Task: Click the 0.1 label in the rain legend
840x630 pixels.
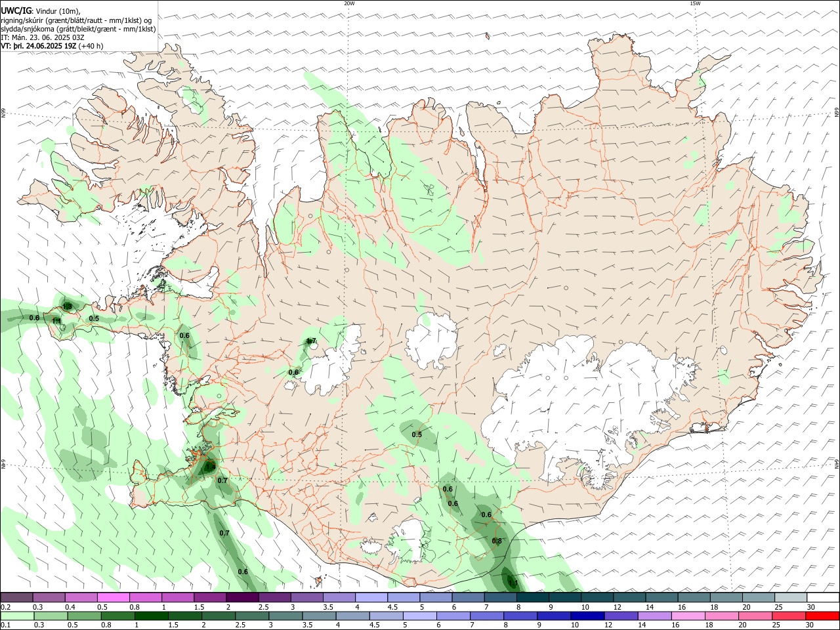Action: (x=5, y=625)
